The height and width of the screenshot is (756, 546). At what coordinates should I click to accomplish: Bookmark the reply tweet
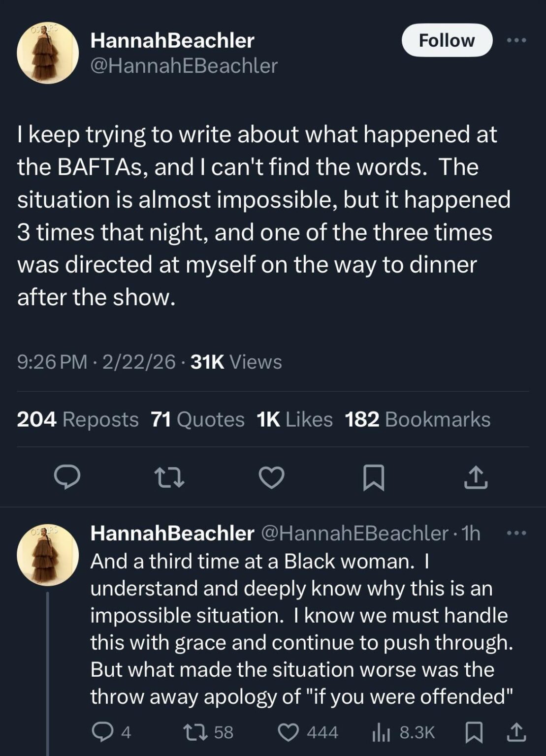474,732
